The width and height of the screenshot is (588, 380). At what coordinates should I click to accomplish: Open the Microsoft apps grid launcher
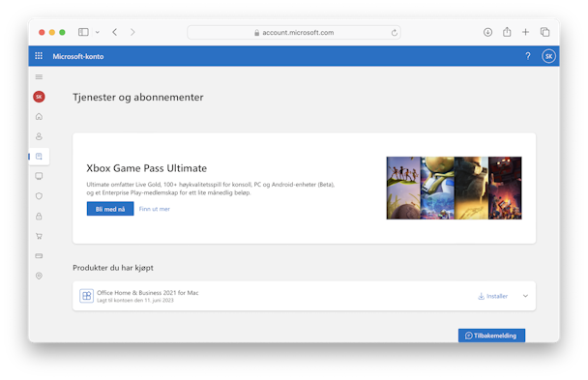point(39,56)
